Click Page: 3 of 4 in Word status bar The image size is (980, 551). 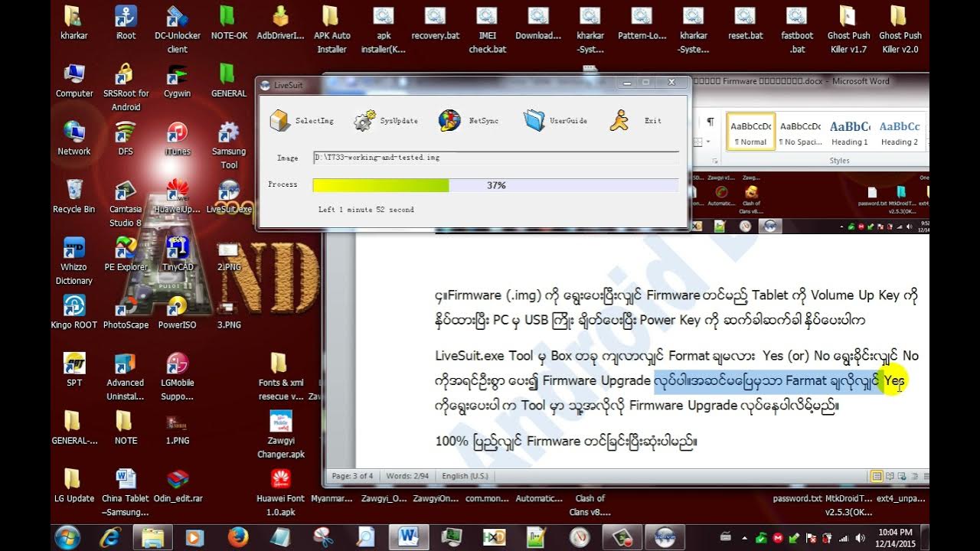tap(352, 476)
